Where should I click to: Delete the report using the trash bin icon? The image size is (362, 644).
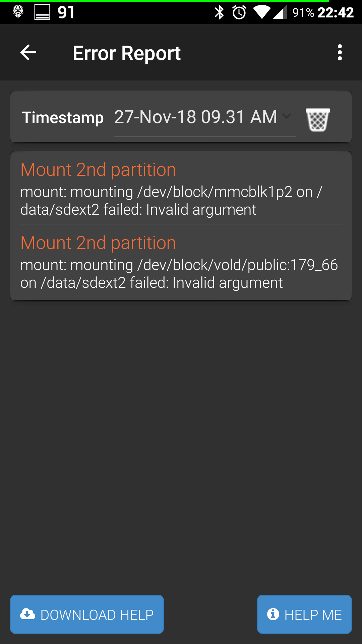click(317, 119)
